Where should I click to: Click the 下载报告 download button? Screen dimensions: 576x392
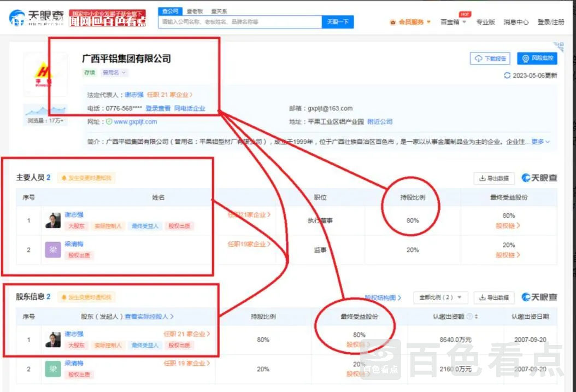(490, 58)
